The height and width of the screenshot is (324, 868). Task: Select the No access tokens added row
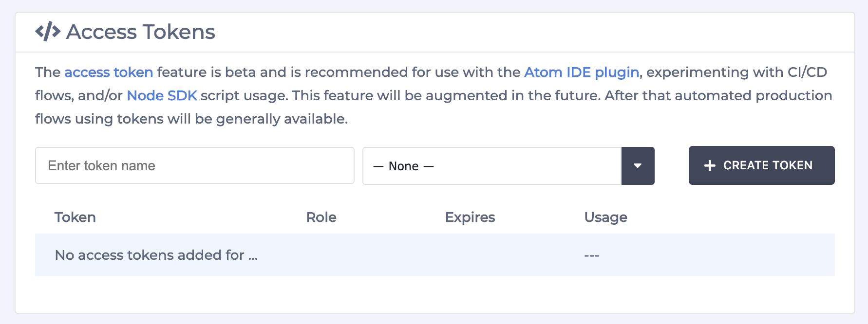pyautogui.click(x=434, y=255)
